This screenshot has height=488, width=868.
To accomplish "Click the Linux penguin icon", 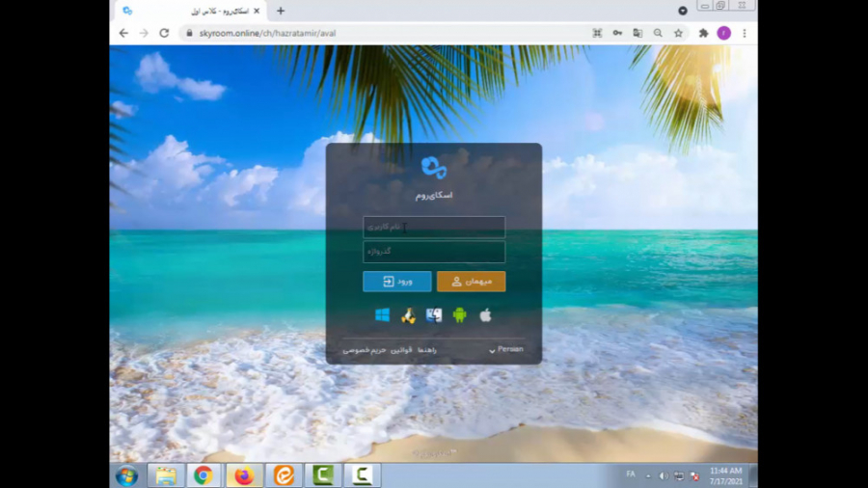I will (408, 315).
